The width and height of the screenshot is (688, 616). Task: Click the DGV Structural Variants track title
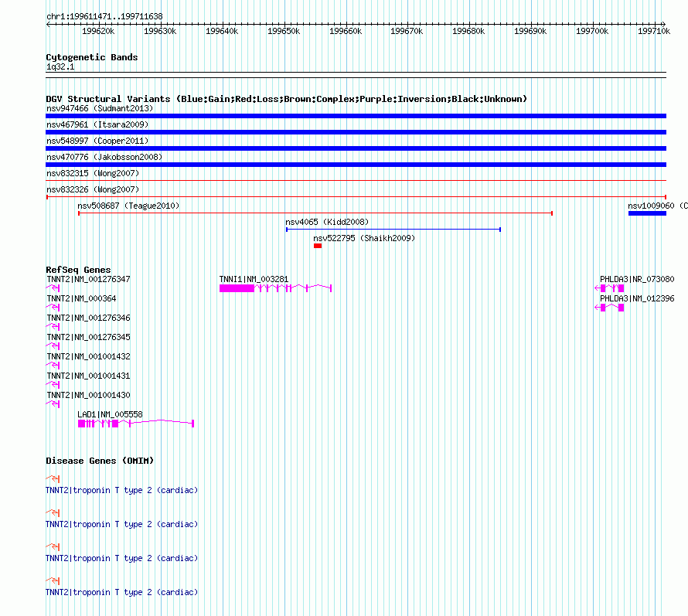[x=286, y=99]
